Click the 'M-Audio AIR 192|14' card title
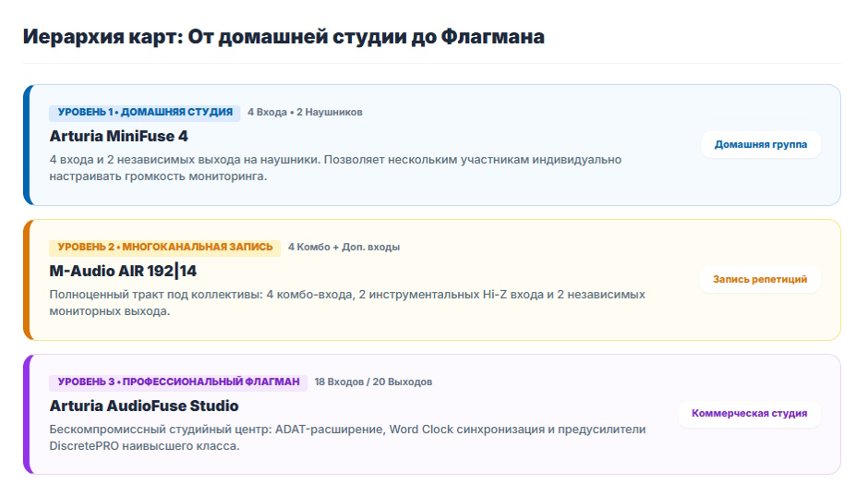 123,271
